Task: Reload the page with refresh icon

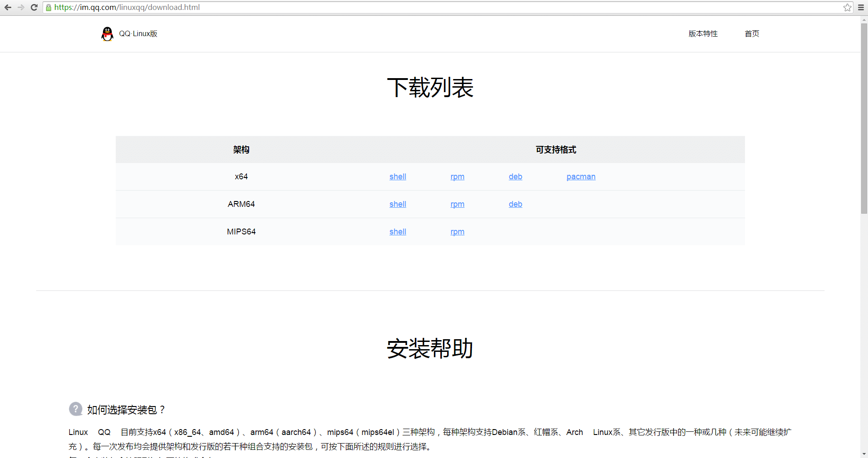Action: tap(34, 7)
